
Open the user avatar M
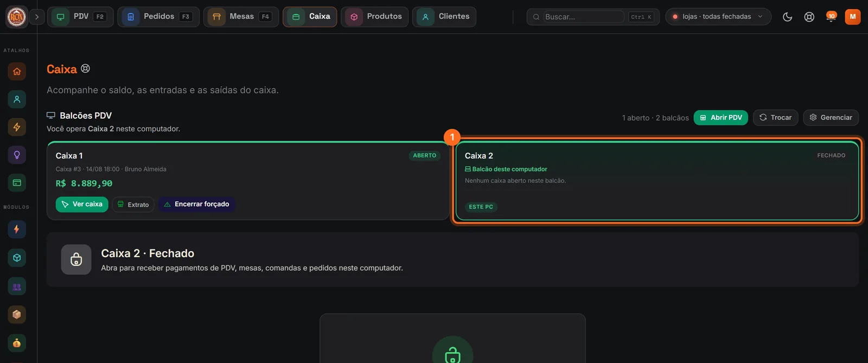click(x=853, y=17)
